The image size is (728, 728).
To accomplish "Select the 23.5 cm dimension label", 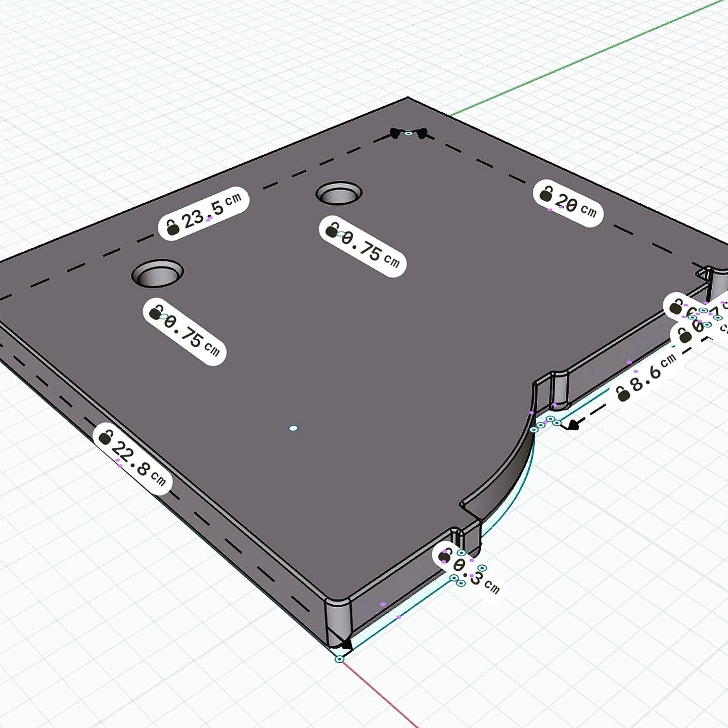I will pos(204,214).
